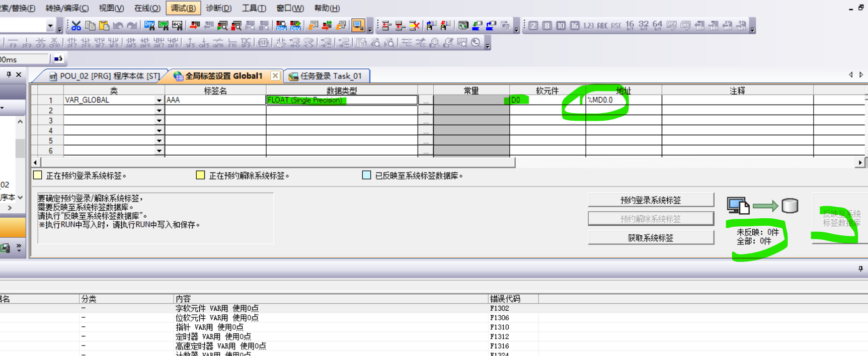Click the blue '已反映至系统标签数据库' legend box
The width and height of the screenshot is (868, 356).
(x=366, y=175)
